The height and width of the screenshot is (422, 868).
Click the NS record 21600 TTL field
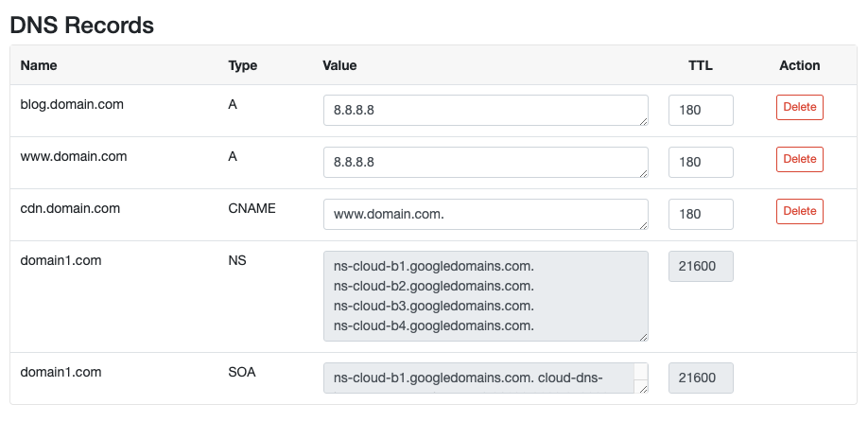(701, 267)
